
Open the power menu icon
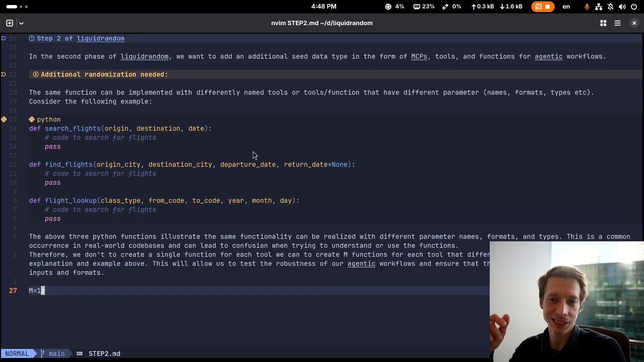click(x=634, y=7)
